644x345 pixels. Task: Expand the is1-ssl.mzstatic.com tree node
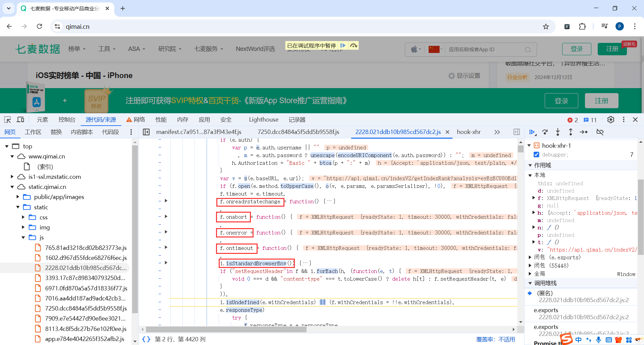[12, 177]
